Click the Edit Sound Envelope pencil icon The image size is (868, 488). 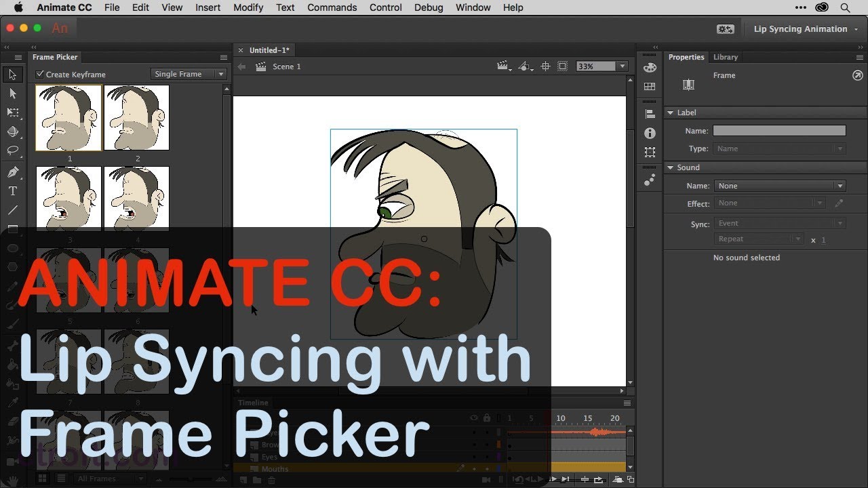[x=840, y=203]
